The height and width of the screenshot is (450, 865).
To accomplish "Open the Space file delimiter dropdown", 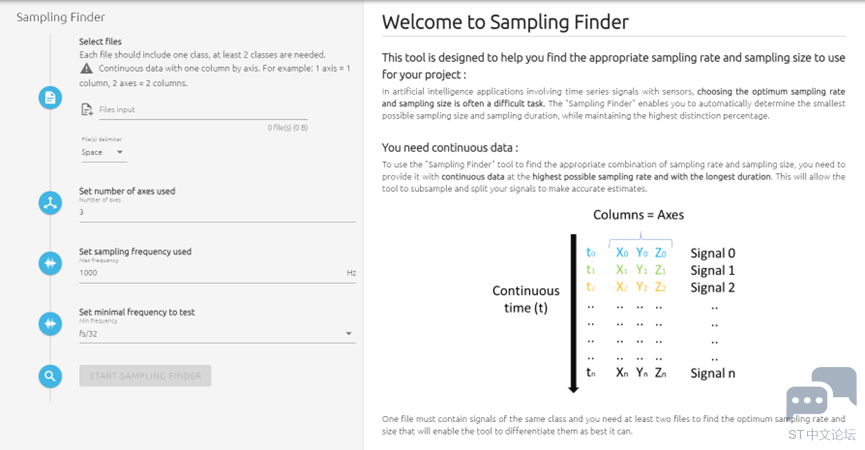I will point(103,153).
